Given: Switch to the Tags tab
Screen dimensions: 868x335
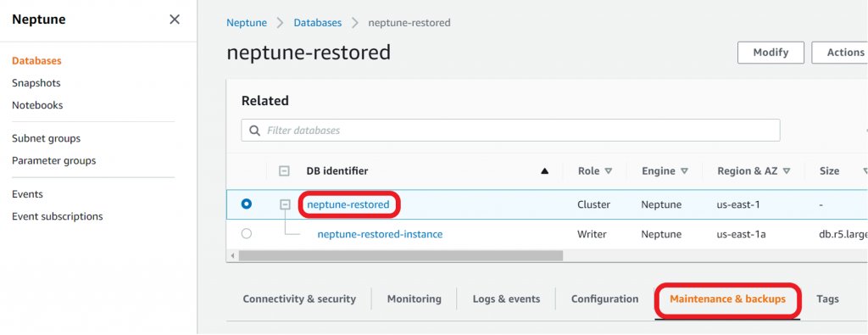Looking at the screenshot, I should pos(827,299).
